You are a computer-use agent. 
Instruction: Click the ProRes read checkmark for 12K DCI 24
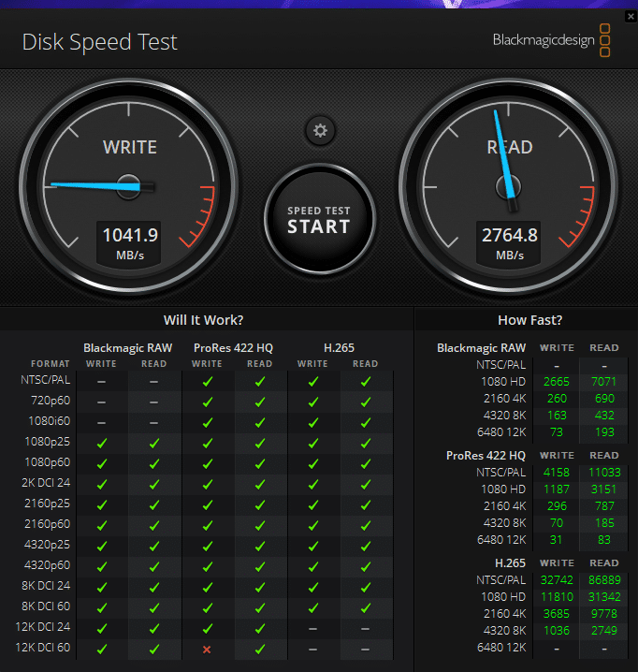click(x=260, y=628)
